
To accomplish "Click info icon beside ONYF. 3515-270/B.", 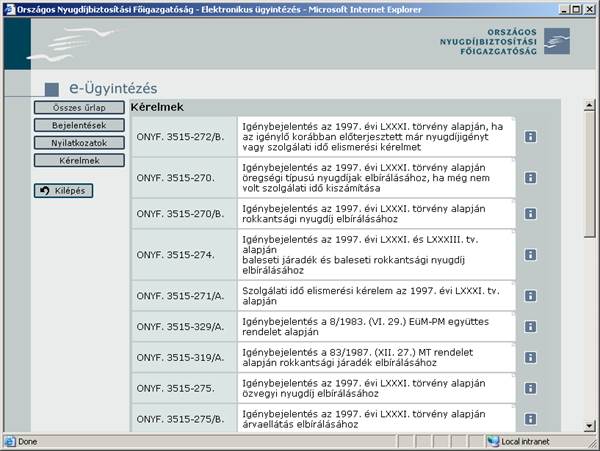I will (x=531, y=214).
